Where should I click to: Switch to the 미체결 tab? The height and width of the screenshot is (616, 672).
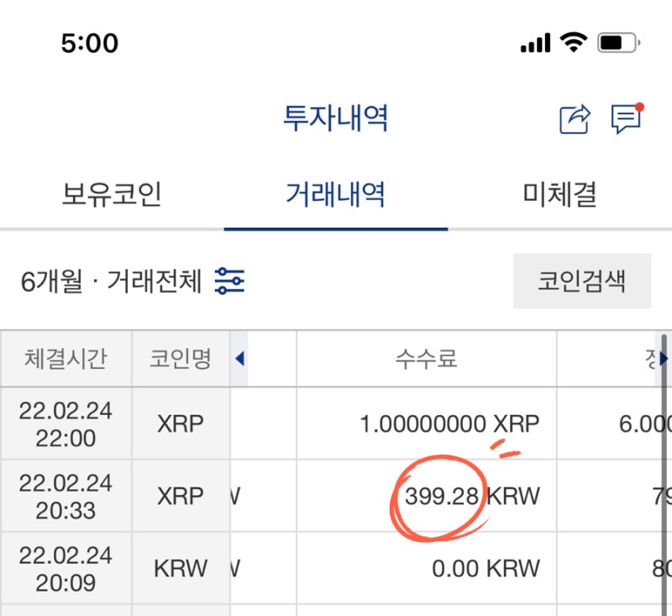[559, 195]
